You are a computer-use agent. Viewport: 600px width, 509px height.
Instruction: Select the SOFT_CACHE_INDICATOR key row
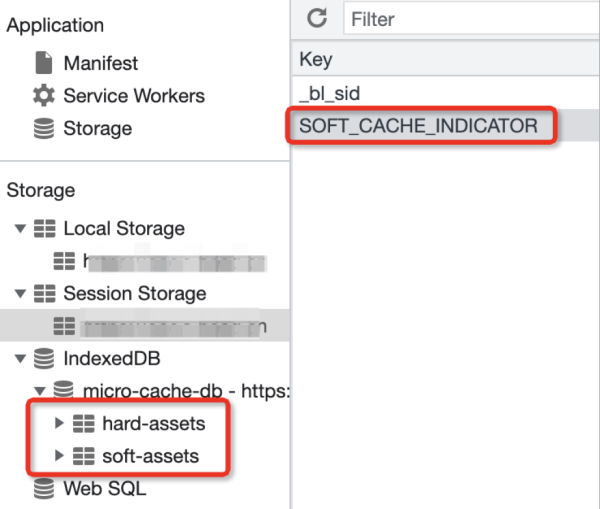[418, 126]
